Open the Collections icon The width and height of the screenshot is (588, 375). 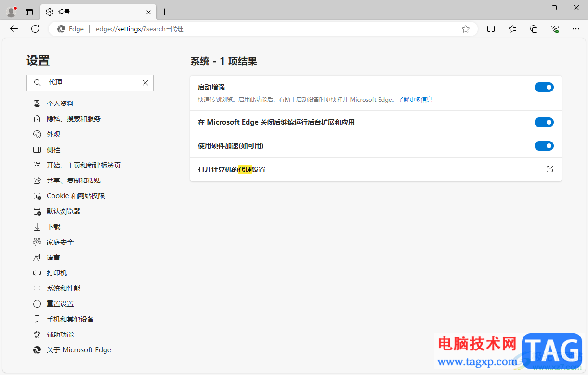pyautogui.click(x=534, y=29)
